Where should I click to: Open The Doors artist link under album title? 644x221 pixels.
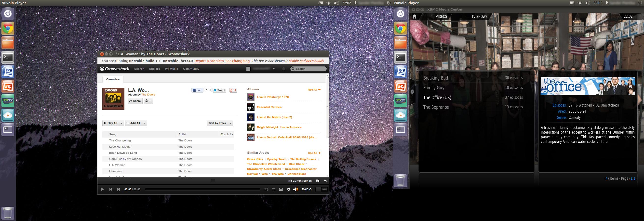tap(148, 95)
